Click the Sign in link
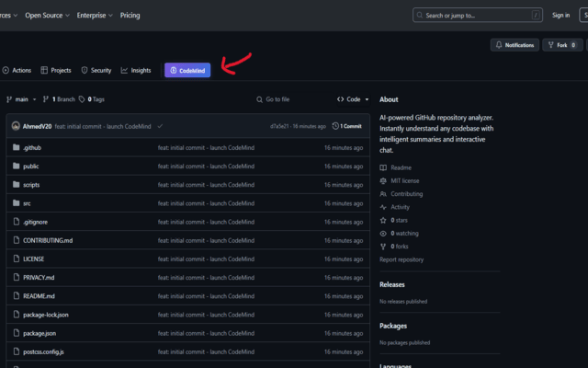This screenshot has width=588, height=368. tap(560, 16)
